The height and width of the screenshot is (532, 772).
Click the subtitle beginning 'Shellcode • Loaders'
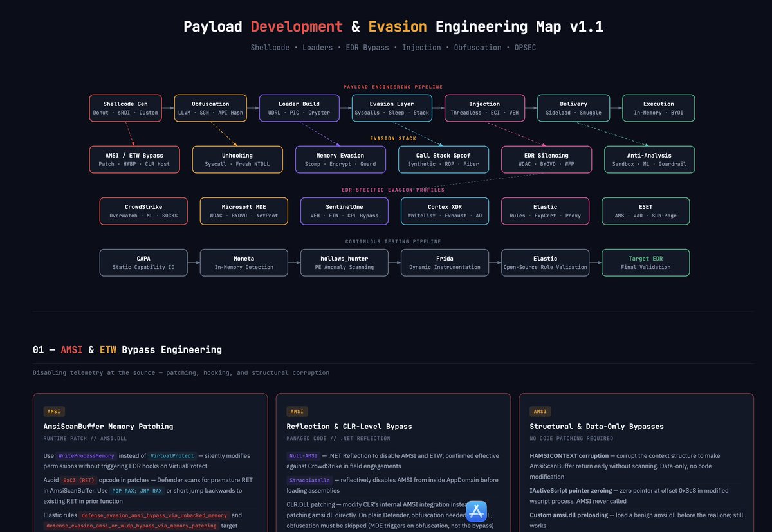(393, 47)
